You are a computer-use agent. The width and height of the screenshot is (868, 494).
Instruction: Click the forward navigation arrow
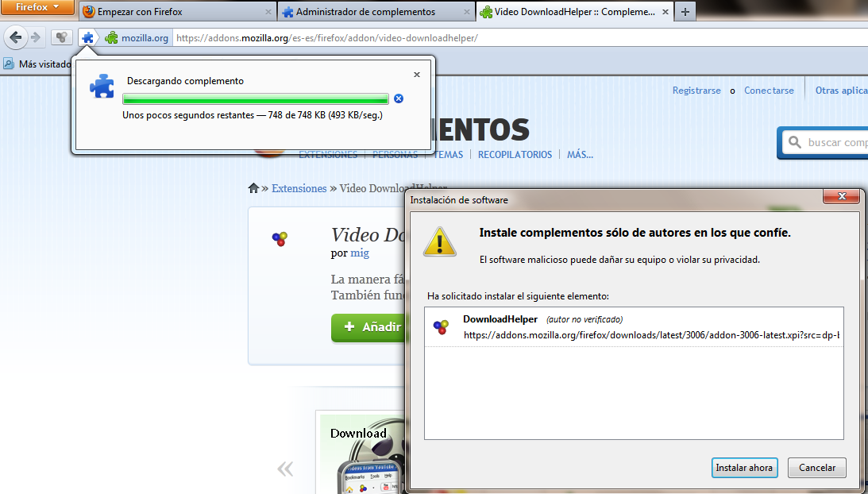pyautogui.click(x=36, y=37)
